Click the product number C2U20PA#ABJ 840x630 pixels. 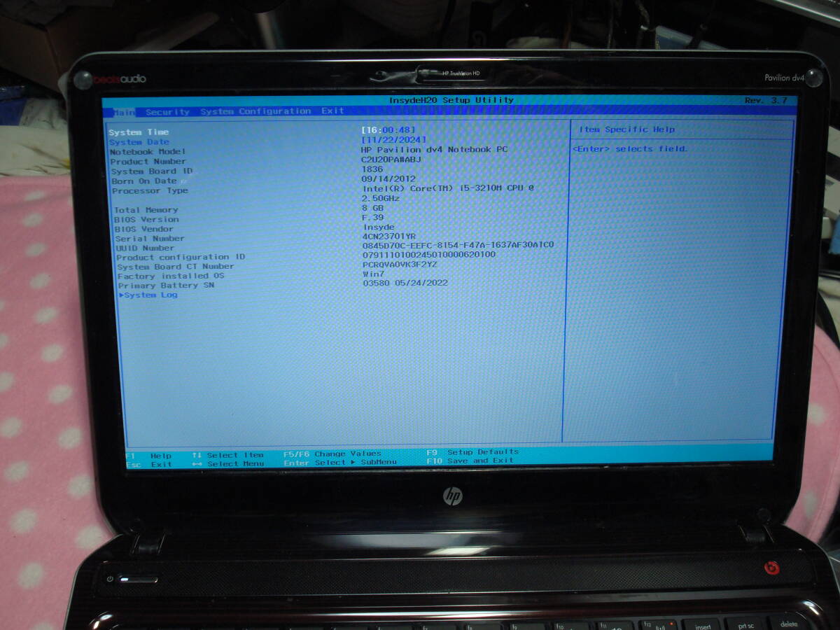coord(391,160)
